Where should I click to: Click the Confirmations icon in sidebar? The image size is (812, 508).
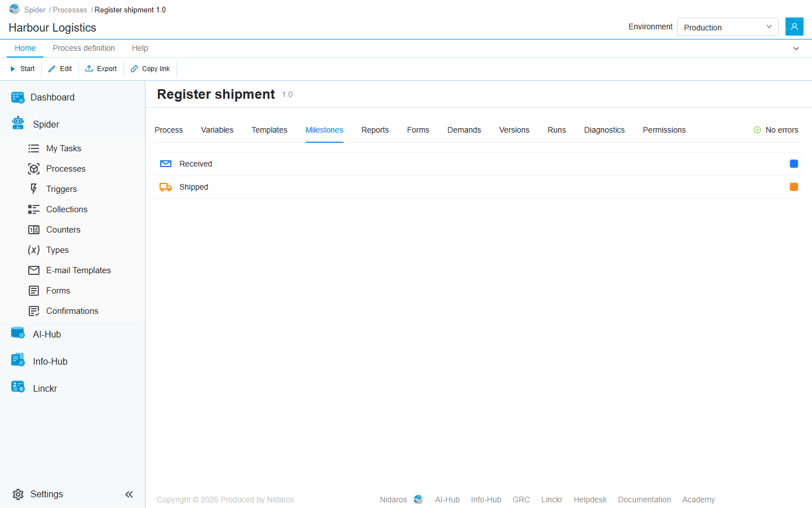34,311
